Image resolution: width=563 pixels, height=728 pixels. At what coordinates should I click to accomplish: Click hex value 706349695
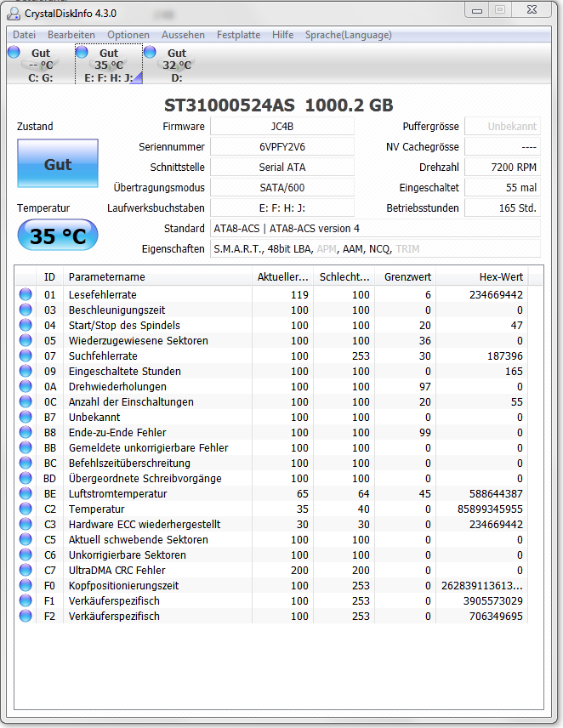(496, 617)
